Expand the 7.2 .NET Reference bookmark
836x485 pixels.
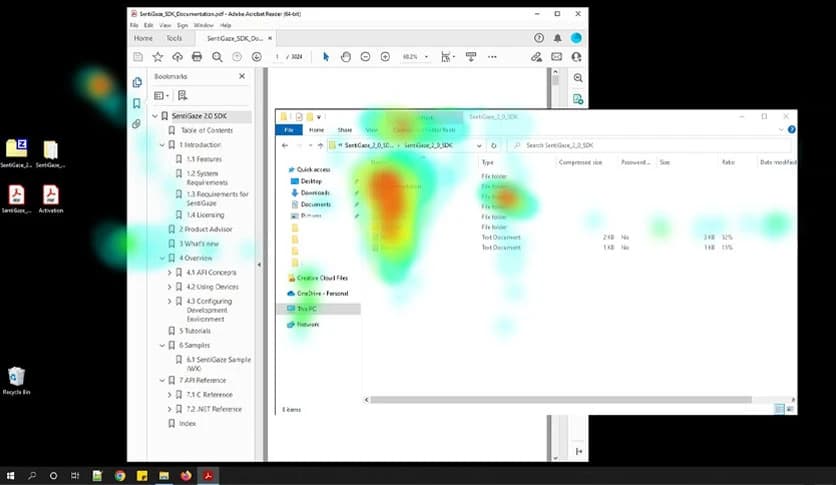click(170, 409)
